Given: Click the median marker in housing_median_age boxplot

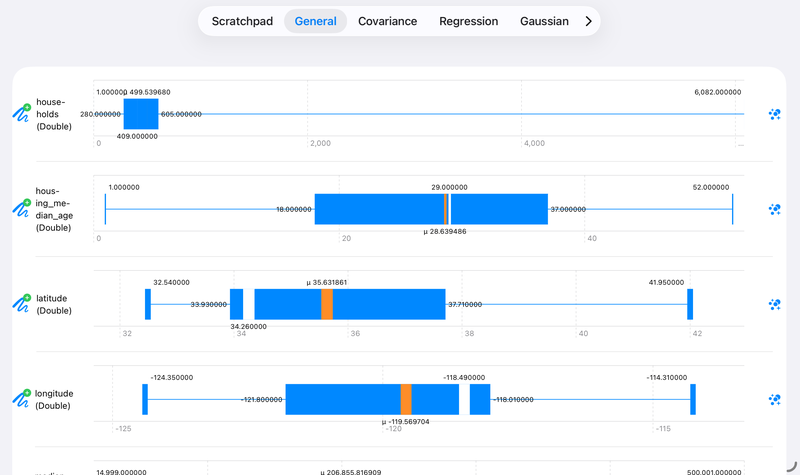Looking at the screenshot, I should pos(447,209).
